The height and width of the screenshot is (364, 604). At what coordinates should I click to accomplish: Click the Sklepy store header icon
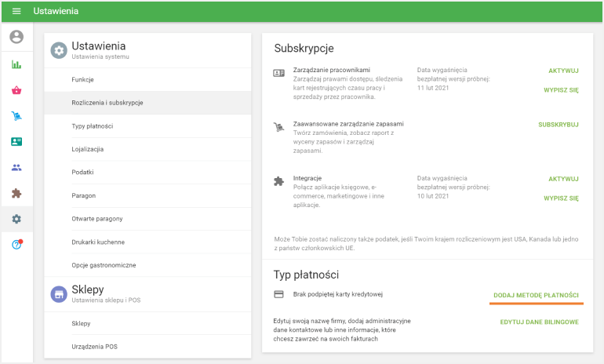(59, 294)
